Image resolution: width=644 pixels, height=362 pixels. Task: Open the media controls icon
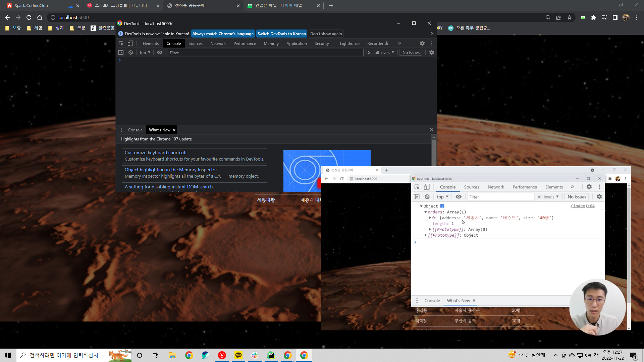click(604, 17)
